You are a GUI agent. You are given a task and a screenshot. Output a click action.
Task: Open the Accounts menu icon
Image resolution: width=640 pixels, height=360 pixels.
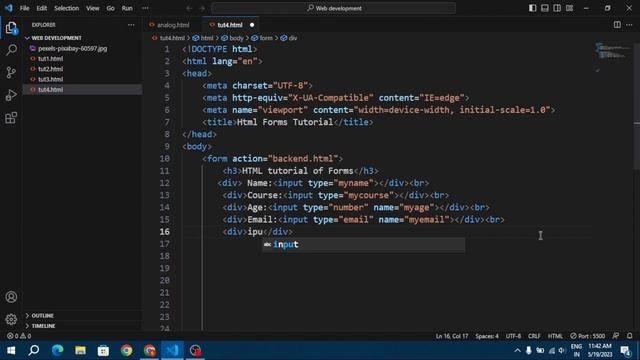(11, 297)
